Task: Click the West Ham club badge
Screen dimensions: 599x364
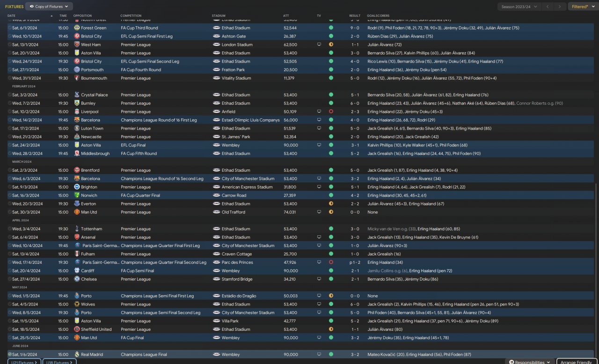Action: click(x=77, y=44)
